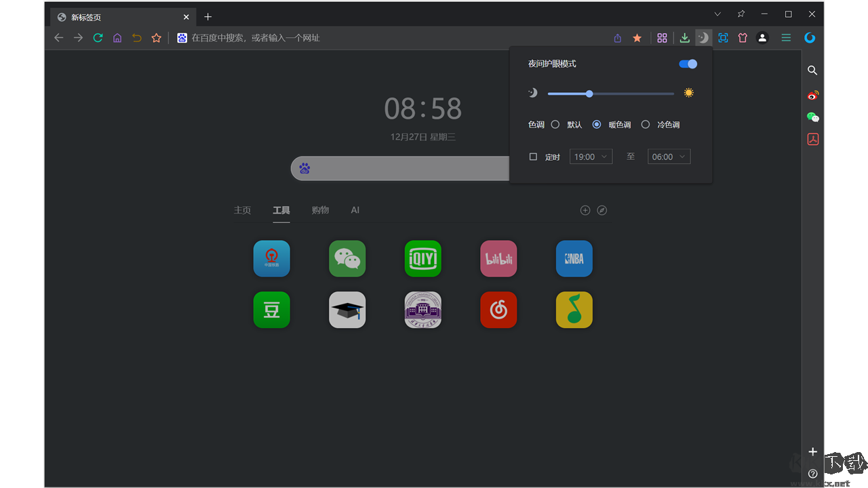Click the skin/theme shirt icon
This screenshot has width=868, height=488.
tap(743, 38)
